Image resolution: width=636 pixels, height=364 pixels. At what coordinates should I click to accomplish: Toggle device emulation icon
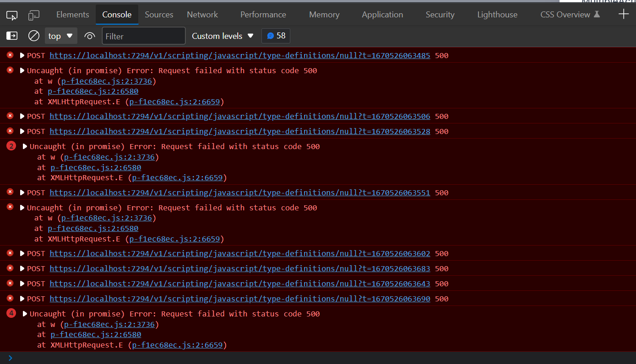pos(33,15)
